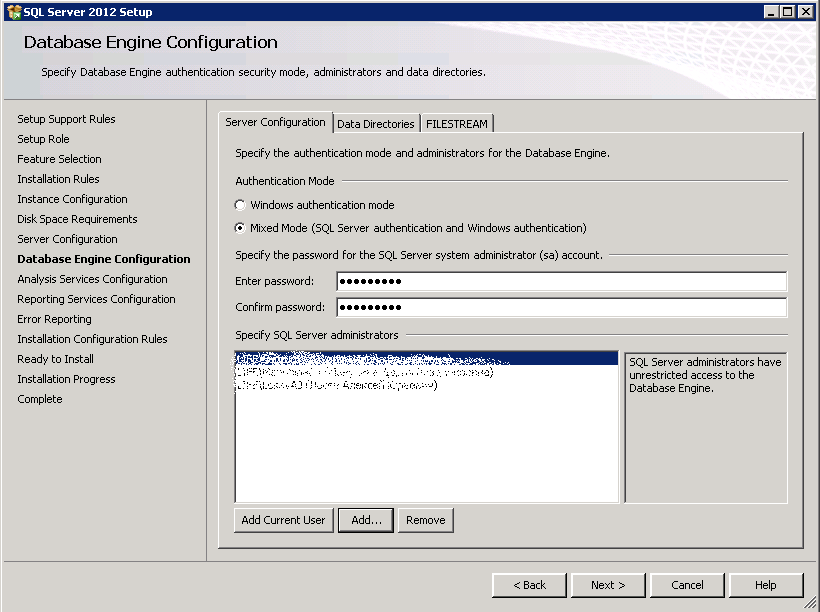Click Installation Rules step

pyautogui.click(x=58, y=179)
